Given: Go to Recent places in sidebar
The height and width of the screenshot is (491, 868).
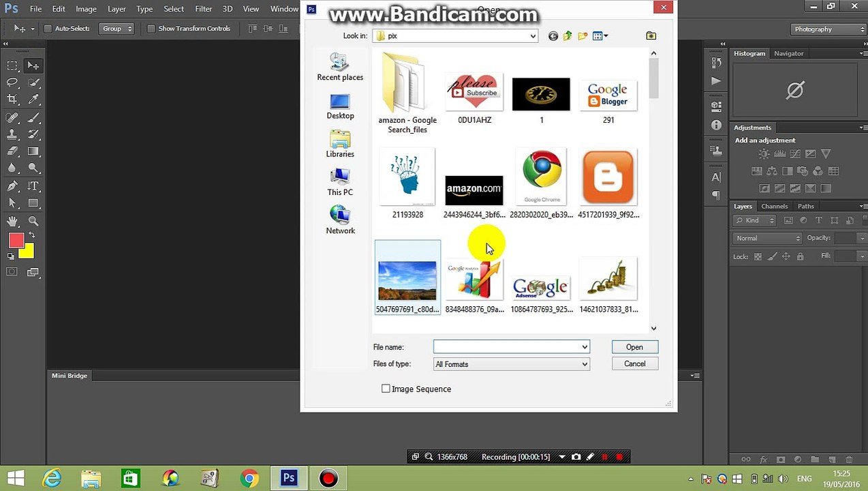Looking at the screenshot, I should tap(340, 67).
